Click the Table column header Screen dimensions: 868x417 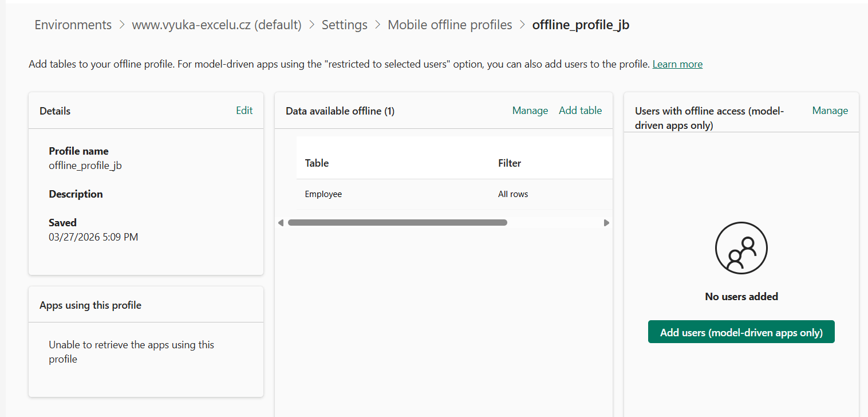(x=317, y=163)
